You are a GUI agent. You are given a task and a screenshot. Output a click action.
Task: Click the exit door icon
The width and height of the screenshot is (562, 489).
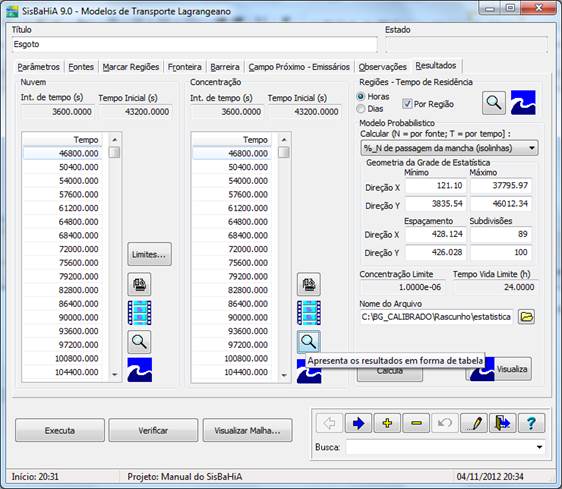[x=503, y=423]
